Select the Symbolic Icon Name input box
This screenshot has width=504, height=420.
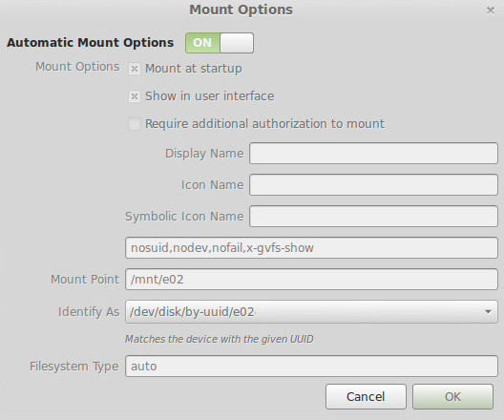[373, 217]
